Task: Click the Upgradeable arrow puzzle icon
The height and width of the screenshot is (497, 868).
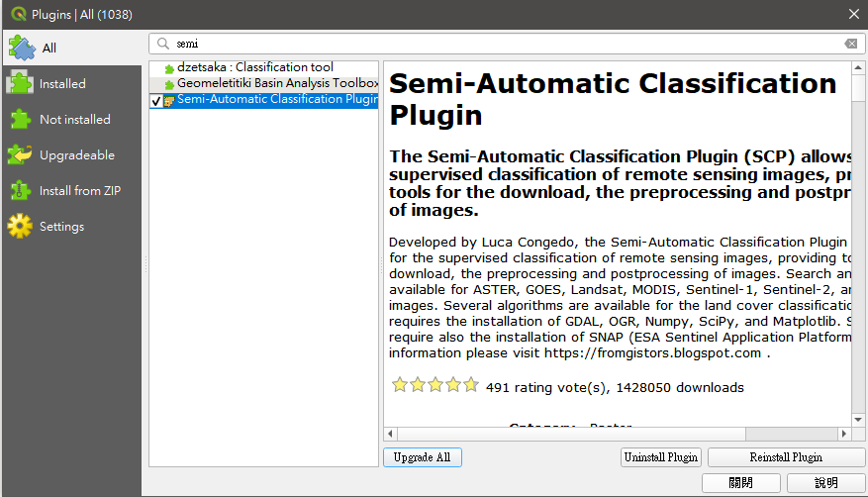Action: (x=20, y=155)
